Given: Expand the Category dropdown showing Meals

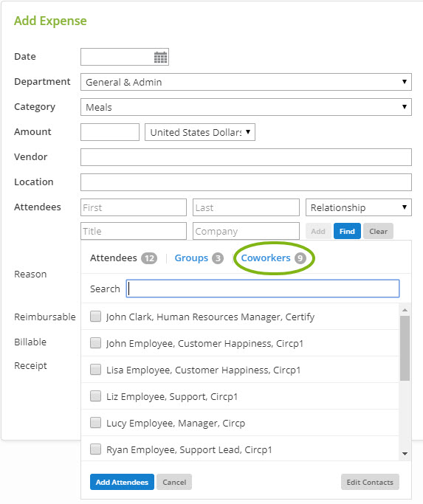Looking at the screenshot, I should pyautogui.click(x=246, y=107).
